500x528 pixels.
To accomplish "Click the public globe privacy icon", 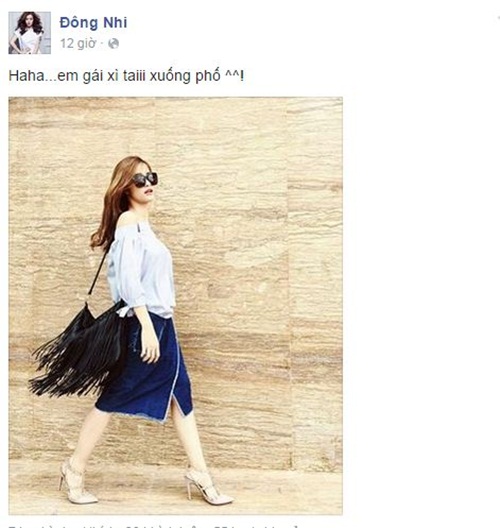I will point(113,44).
